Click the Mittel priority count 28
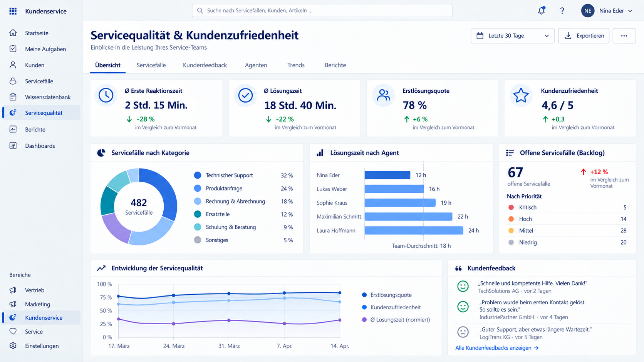The height and width of the screenshot is (362, 644). coord(623,230)
